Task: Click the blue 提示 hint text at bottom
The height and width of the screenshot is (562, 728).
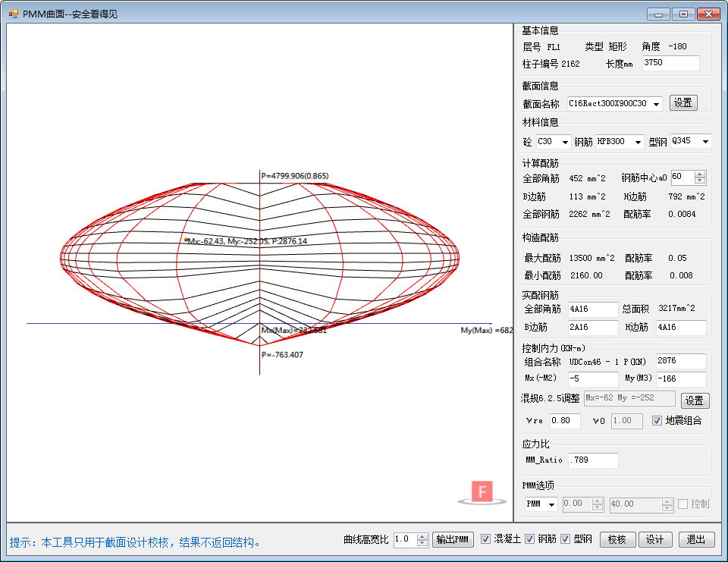Action: click(137, 542)
